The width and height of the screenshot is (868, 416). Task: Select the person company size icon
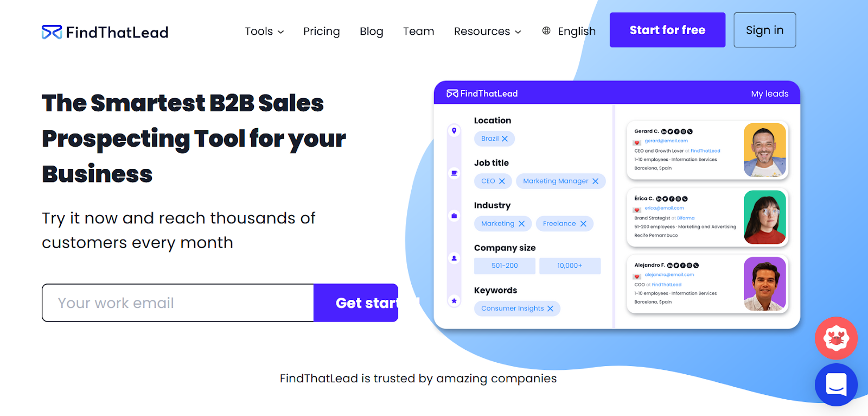454,259
